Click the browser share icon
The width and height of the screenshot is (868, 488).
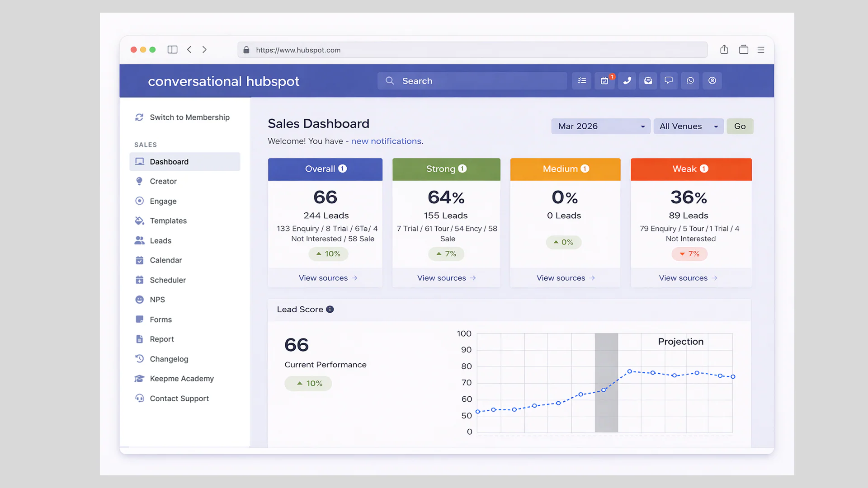click(x=724, y=50)
